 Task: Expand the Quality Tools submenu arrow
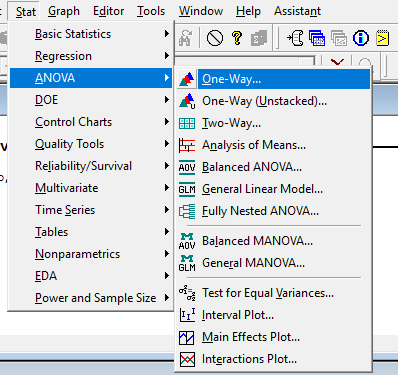coord(167,144)
